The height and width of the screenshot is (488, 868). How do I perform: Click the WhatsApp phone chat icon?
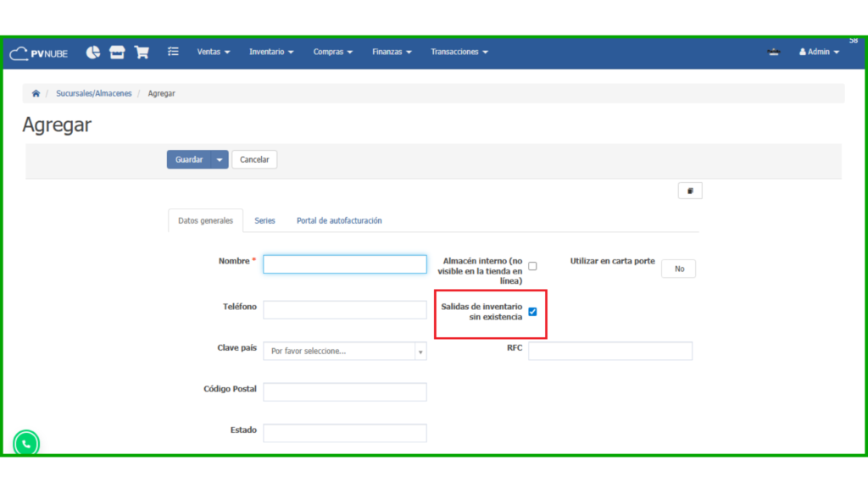pos(26,443)
